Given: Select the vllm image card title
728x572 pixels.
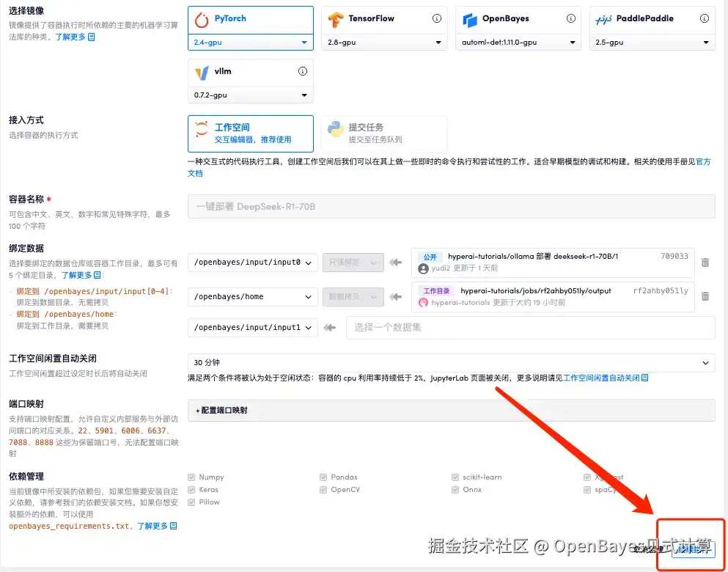Looking at the screenshot, I should click(223, 71).
